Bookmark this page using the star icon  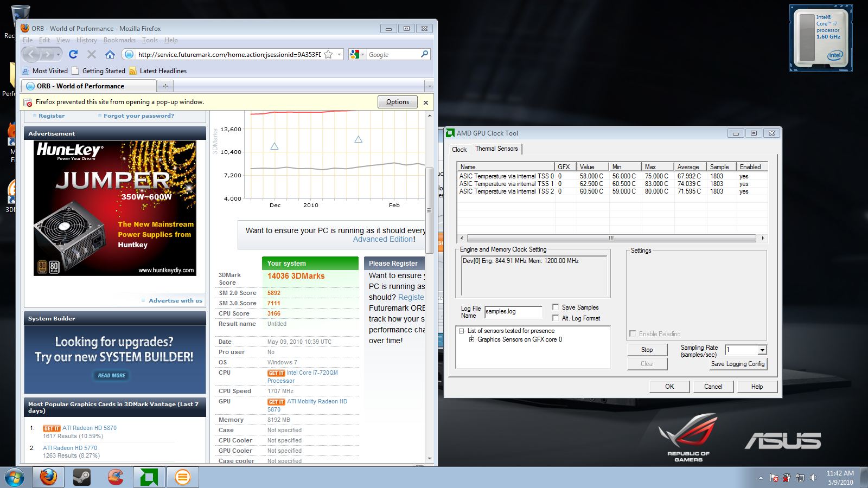coord(328,54)
